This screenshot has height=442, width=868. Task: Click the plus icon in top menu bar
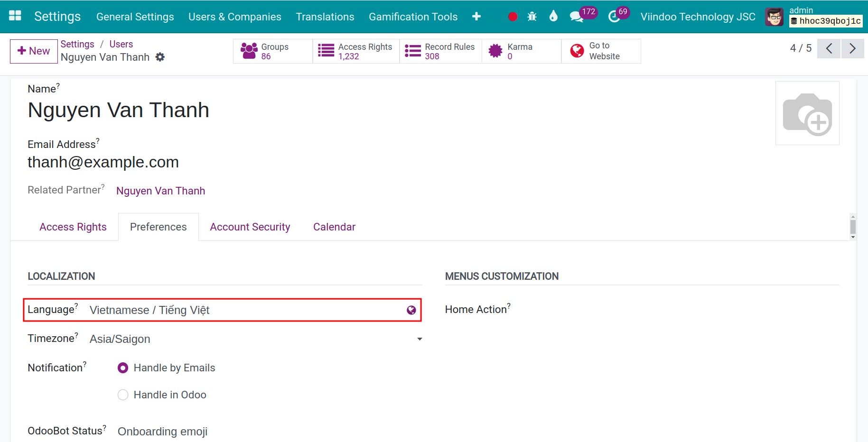coord(476,17)
